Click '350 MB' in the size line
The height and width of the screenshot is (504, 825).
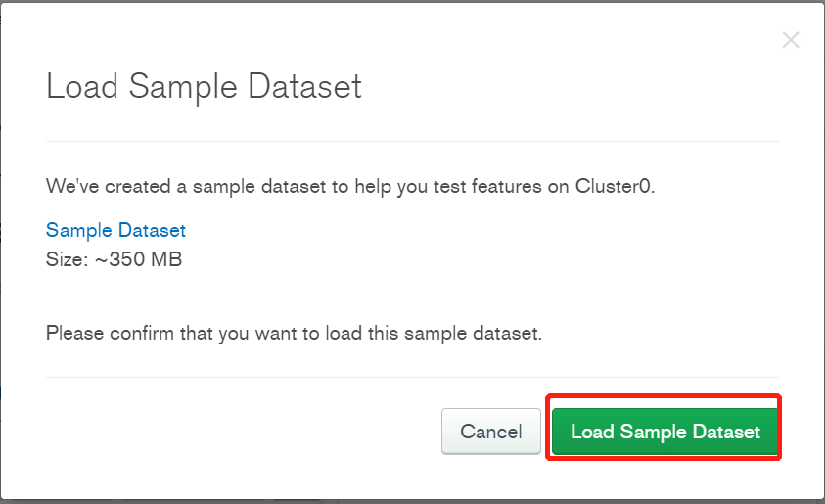tap(145, 259)
